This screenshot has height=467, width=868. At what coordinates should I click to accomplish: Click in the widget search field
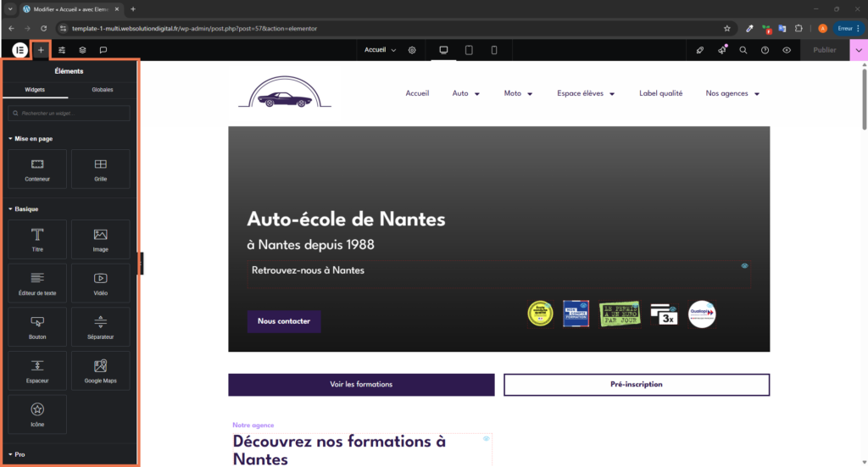(70, 113)
